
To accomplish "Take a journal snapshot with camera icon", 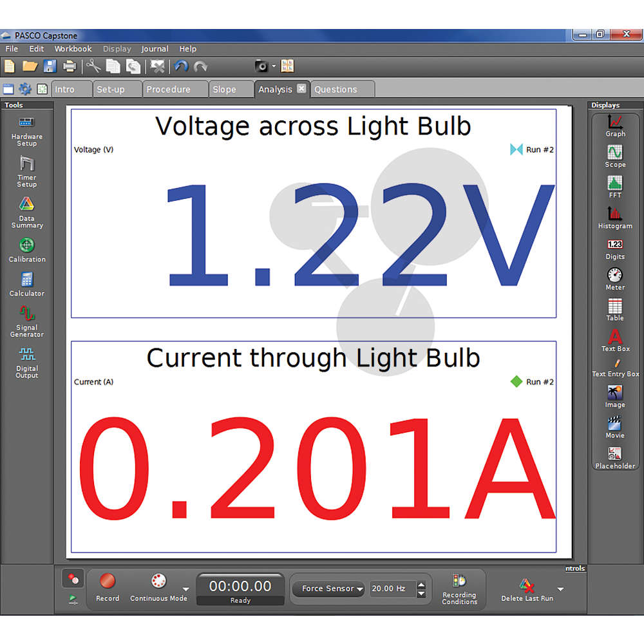I will [261, 66].
